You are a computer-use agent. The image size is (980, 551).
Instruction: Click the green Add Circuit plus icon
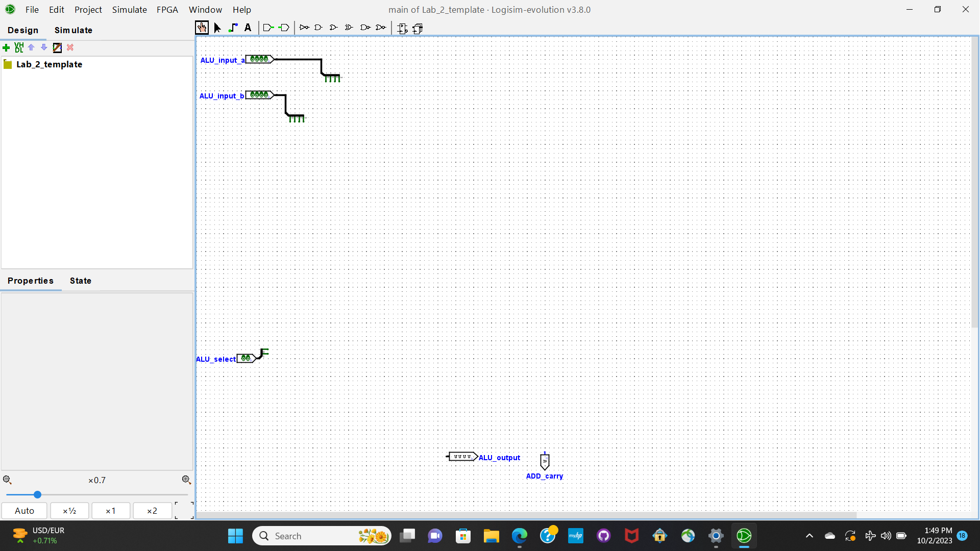coord(6,47)
